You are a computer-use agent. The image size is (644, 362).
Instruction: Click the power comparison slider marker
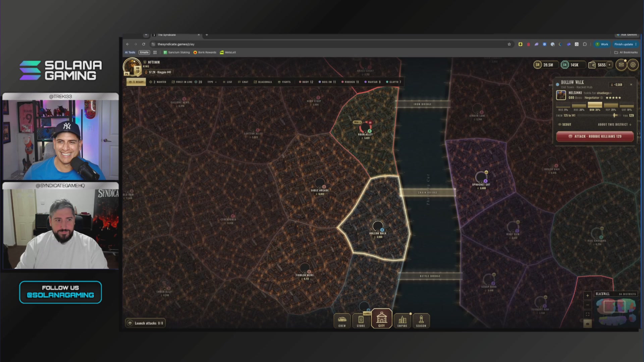[x=614, y=115]
